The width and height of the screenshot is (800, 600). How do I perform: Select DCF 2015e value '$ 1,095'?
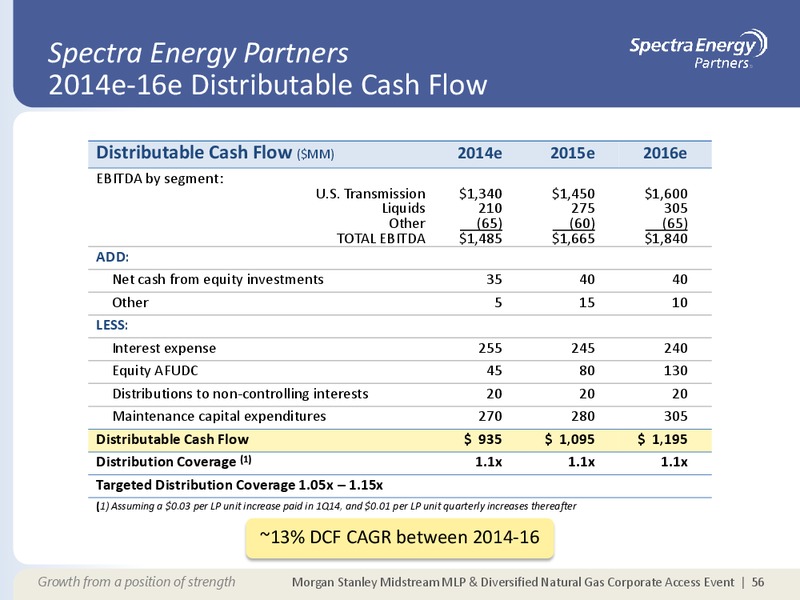coord(570,439)
